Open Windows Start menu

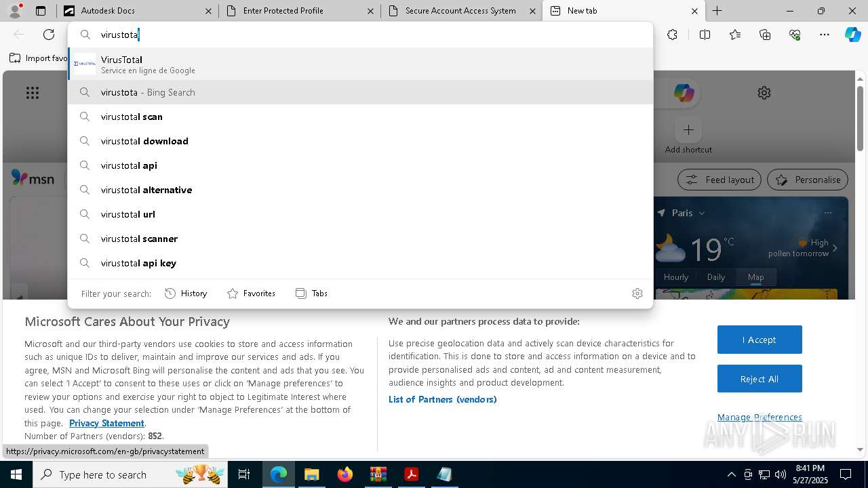[x=16, y=474]
